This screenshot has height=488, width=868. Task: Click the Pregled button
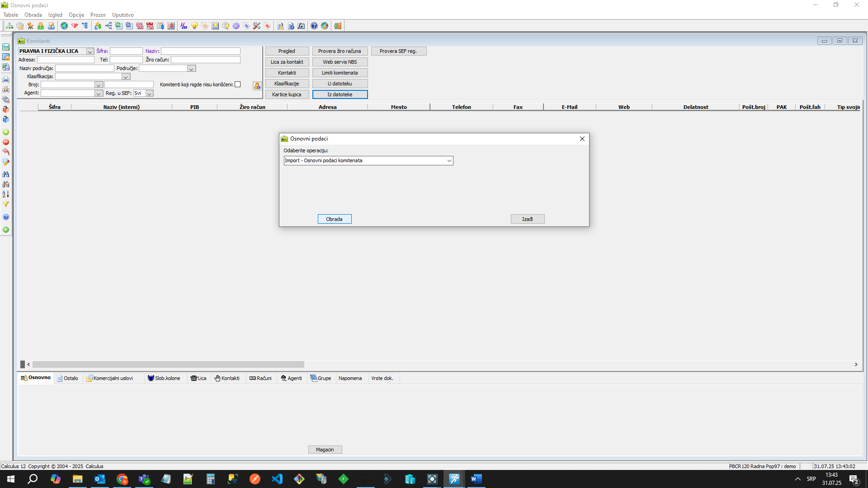pos(287,52)
